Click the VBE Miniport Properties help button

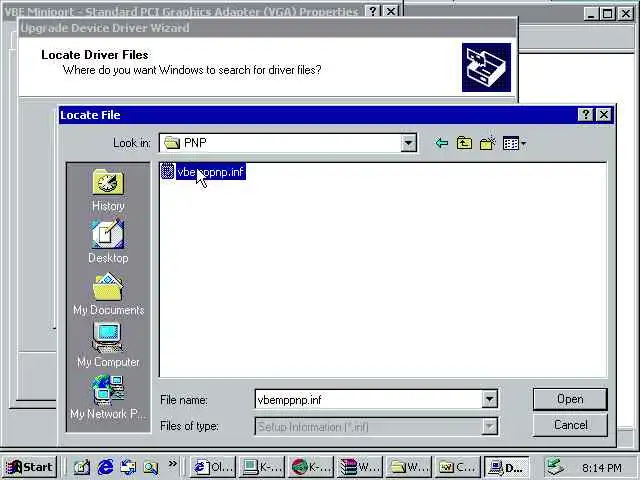pyautogui.click(x=373, y=11)
